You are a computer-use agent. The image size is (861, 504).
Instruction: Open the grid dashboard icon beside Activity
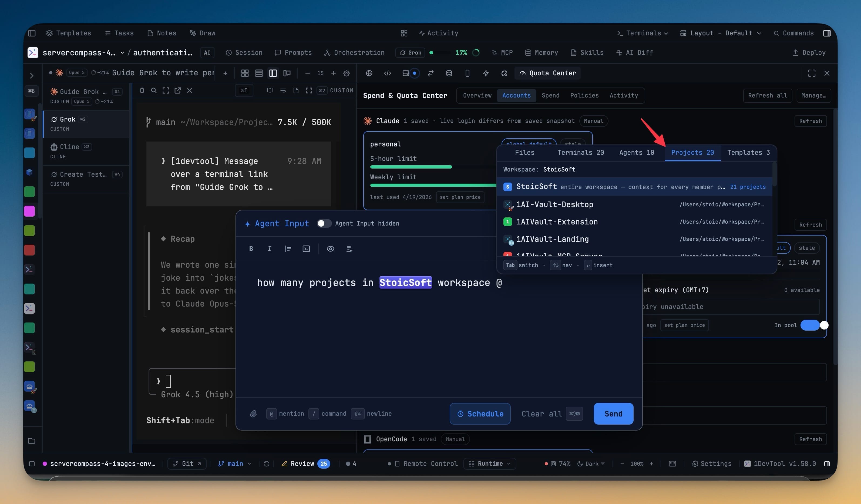pyautogui.click(x=404, y=33)
